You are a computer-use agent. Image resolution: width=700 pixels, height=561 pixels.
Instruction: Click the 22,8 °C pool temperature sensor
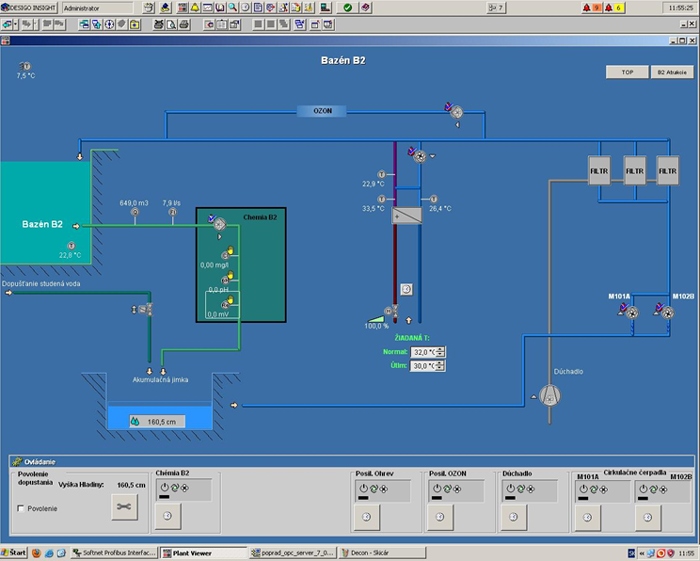click(x=71, y=246)
